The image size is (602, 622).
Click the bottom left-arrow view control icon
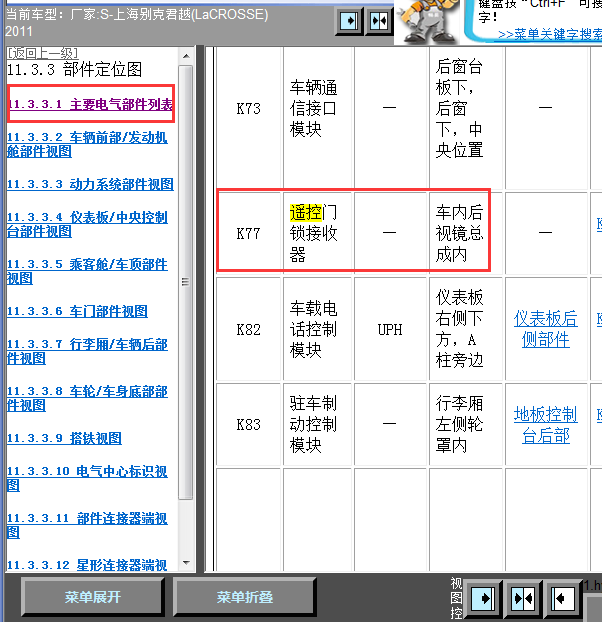pos(564,598)
